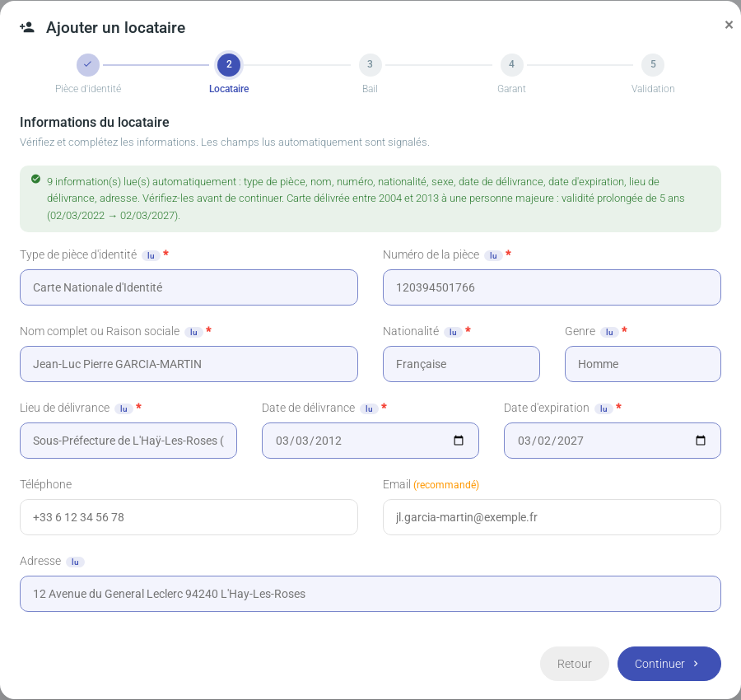Screen dimensions: 741x700
Task: Click the 'lu' badge next to Nationalité
Action: pos(453,332)
